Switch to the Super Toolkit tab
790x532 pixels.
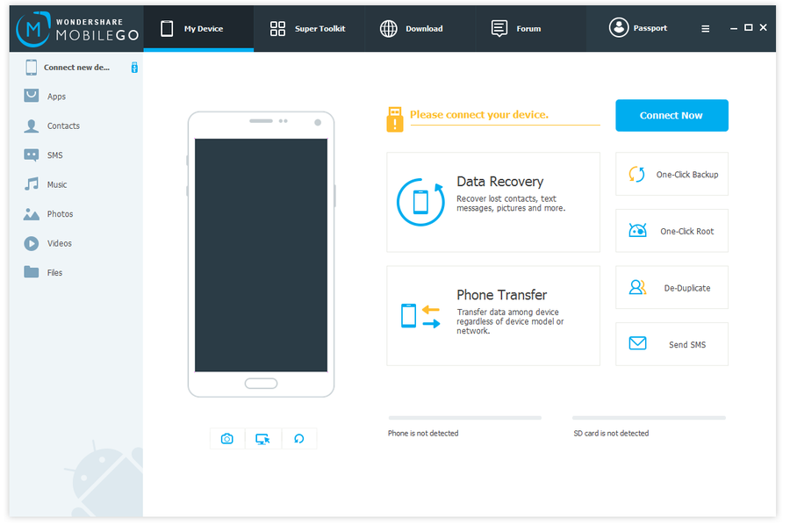[x=309, y=28]
